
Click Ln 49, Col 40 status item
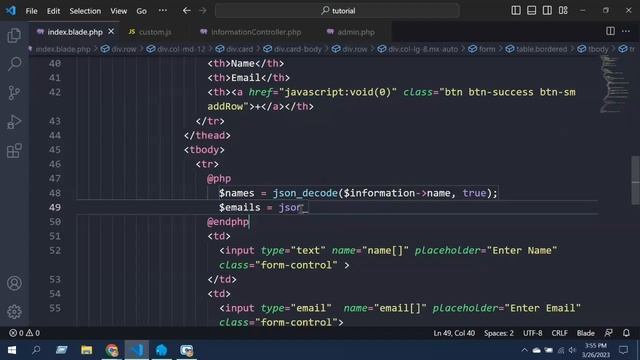454,333
